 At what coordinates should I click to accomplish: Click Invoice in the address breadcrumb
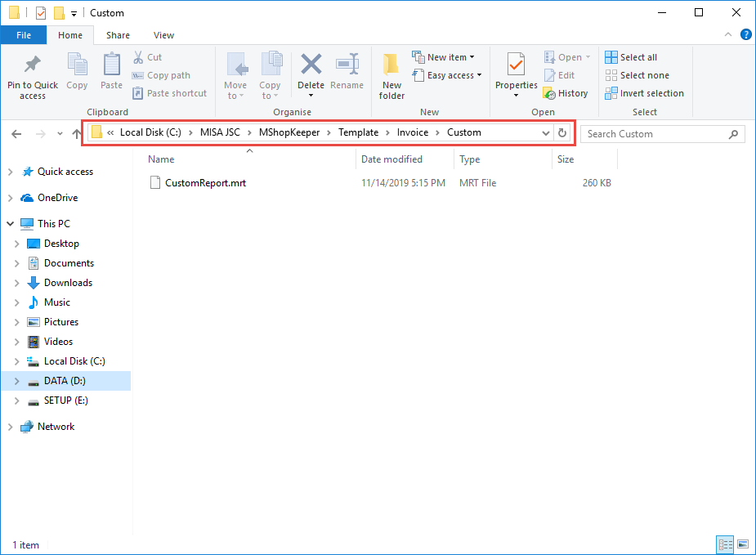click(x=413, y=132)
